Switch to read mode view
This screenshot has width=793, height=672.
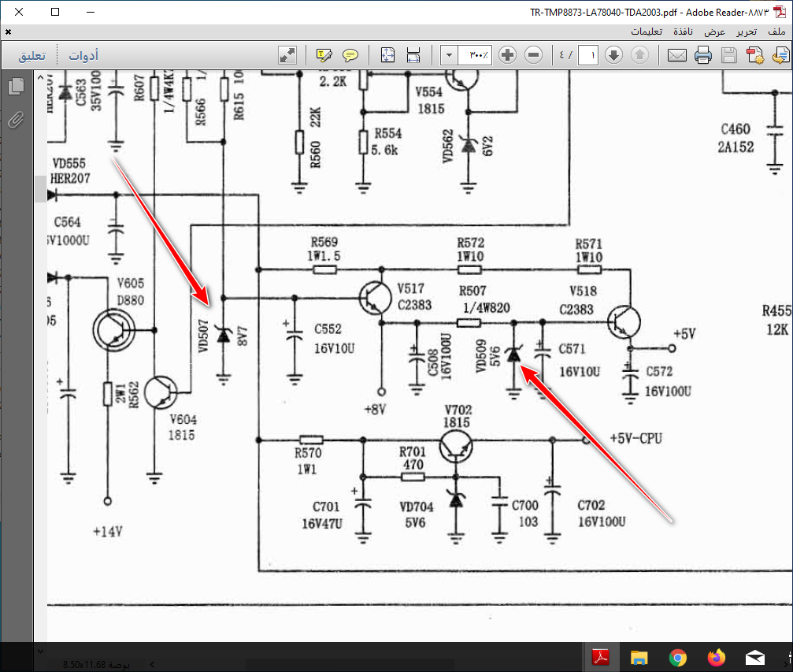287,54
